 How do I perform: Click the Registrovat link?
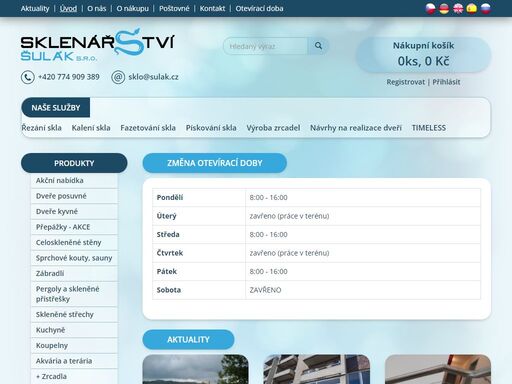pos(406,82)
